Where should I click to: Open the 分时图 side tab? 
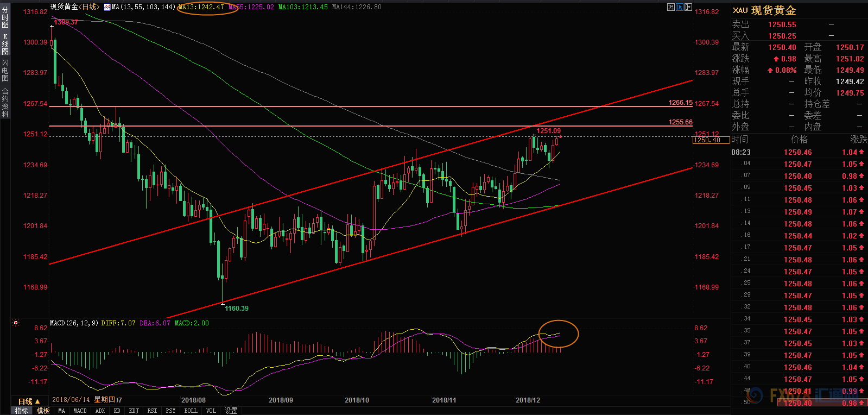point(5,17)
